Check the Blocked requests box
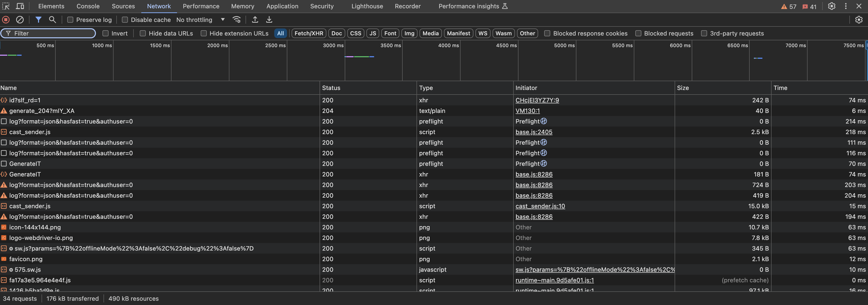The image size is (868, 305). pos(638,33)
